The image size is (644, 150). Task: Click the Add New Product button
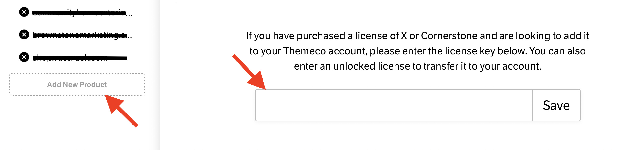tap(77, 85)
